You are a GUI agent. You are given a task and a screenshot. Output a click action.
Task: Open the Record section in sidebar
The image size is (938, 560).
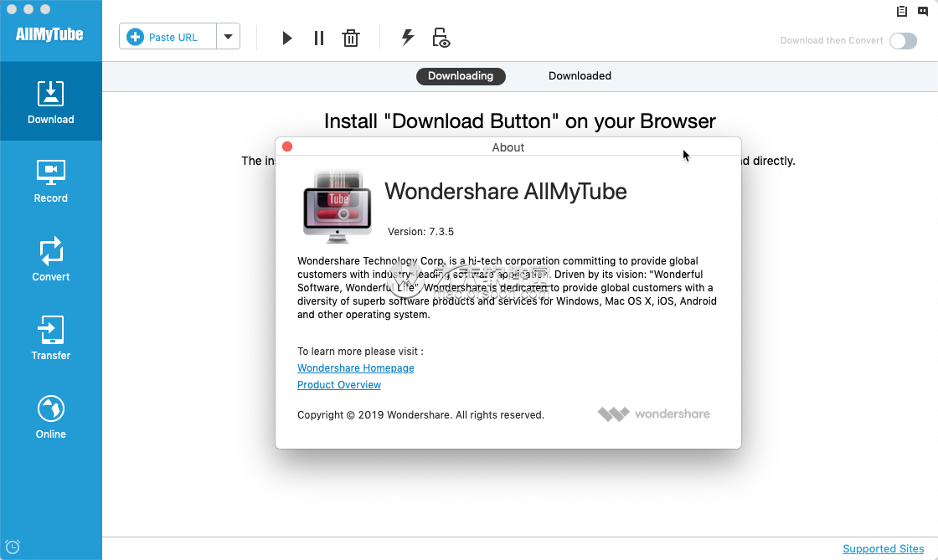51,181
